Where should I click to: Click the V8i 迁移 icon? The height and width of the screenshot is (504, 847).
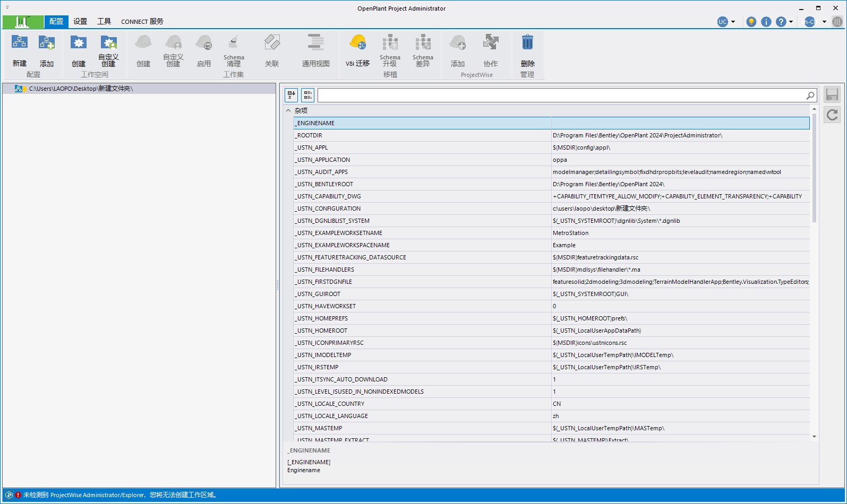[358, 42]
